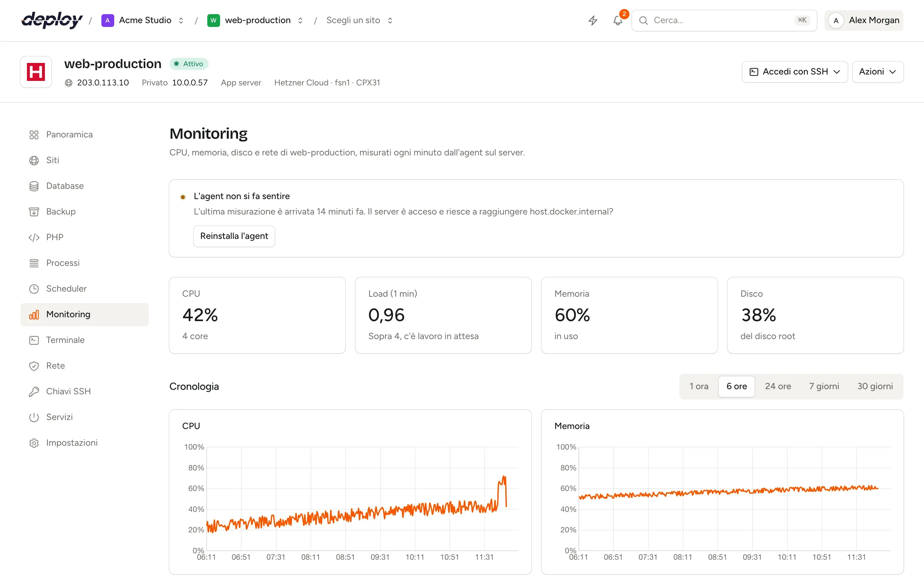
Task: Open the Alex Morgan account menu
Action: click(864, 20)
